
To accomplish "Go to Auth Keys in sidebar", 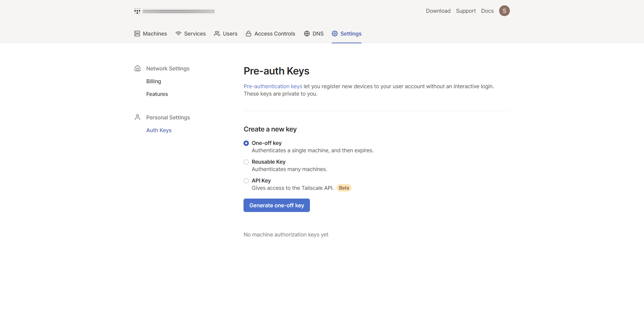I will pyautogui.click(x=159, y=130).
